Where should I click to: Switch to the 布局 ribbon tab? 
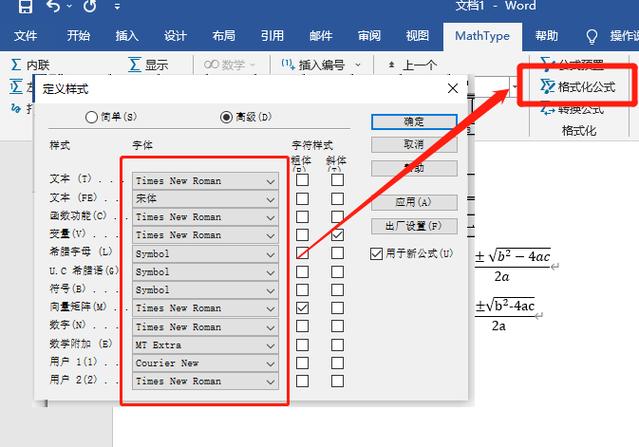[x=224, y=36]
